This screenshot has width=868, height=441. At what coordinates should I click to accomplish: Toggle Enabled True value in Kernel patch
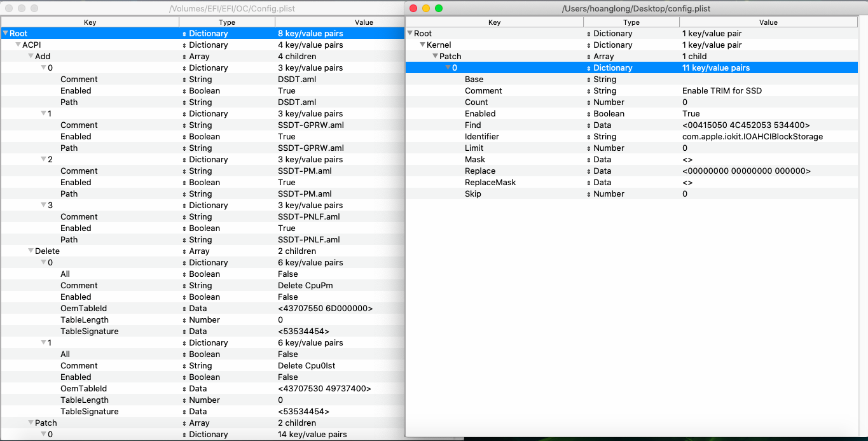(x=691, y=114)
